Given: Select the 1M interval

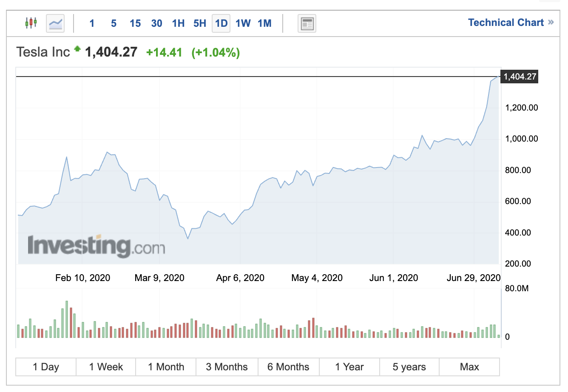Looking at the screenshot, I should coord(264,23).
